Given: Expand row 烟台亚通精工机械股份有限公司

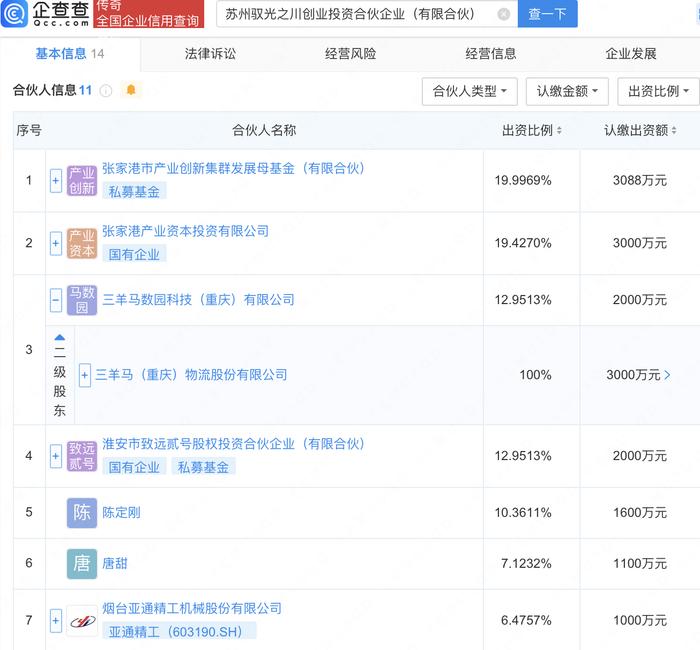Looking at the screenshot, I should (x=56, y=621).
